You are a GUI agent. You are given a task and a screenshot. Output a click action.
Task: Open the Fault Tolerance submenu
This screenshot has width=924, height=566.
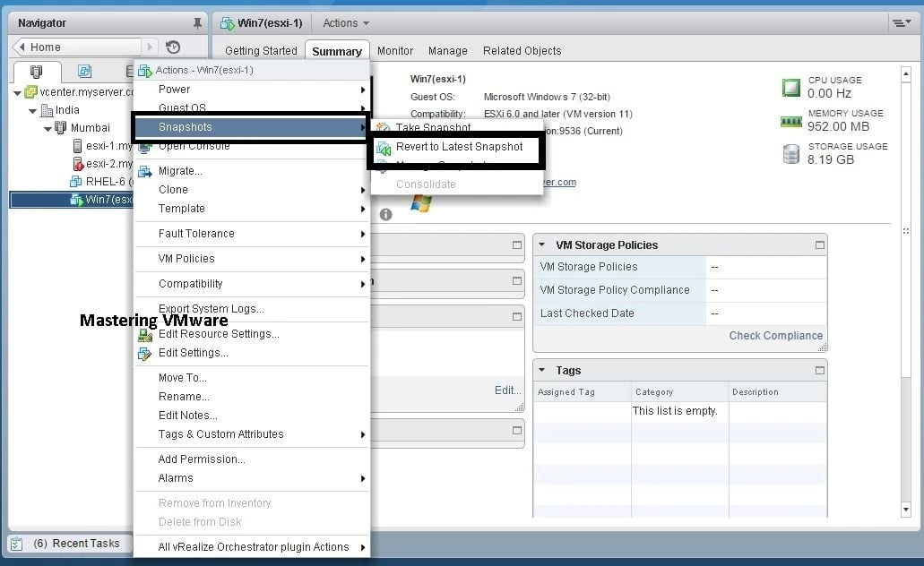[196, 234]
